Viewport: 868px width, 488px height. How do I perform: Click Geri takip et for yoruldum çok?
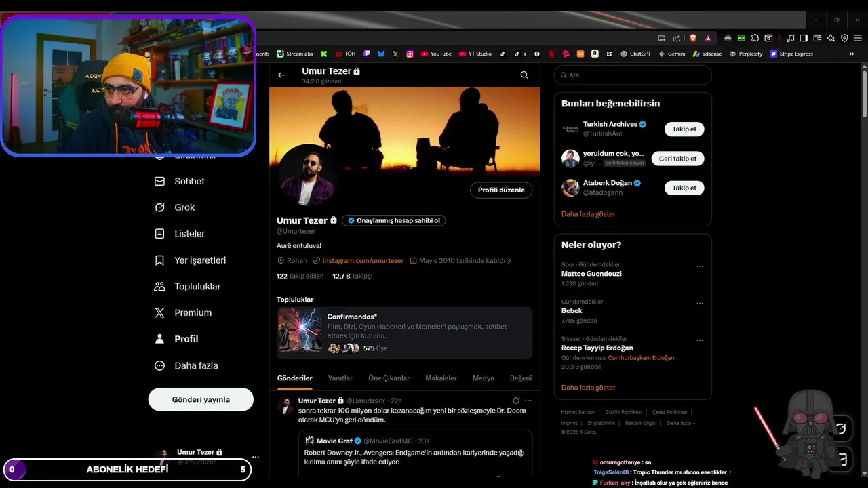678,159
